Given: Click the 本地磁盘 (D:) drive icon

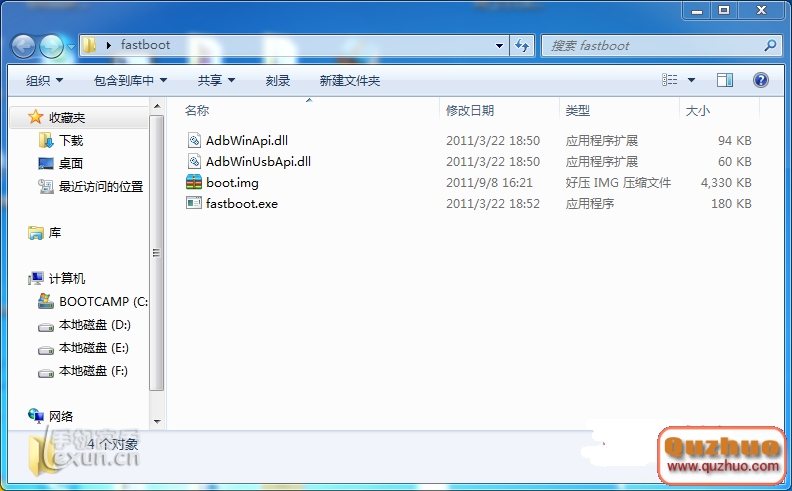Looking at the screenshot, I should (x=45, y=327).
